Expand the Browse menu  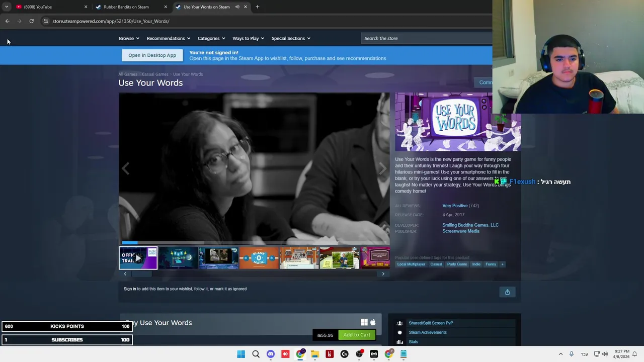[x=129, y=38]
